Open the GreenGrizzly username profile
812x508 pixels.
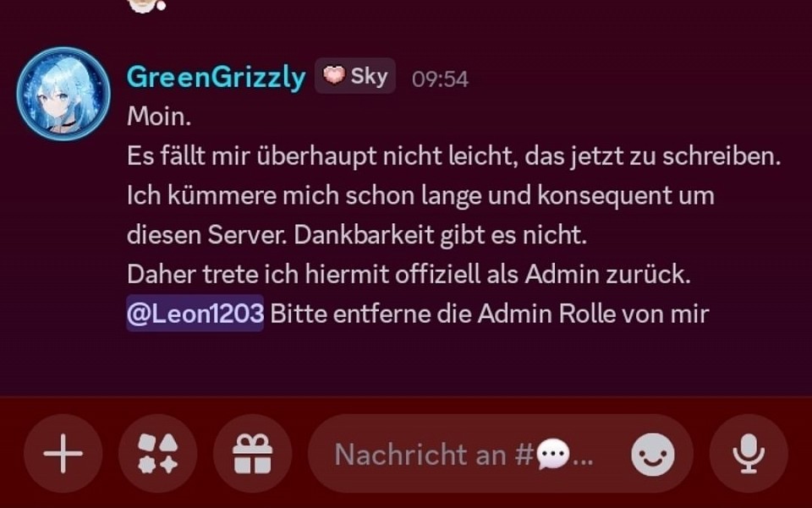pyautogui.click(x=216, y=78)
